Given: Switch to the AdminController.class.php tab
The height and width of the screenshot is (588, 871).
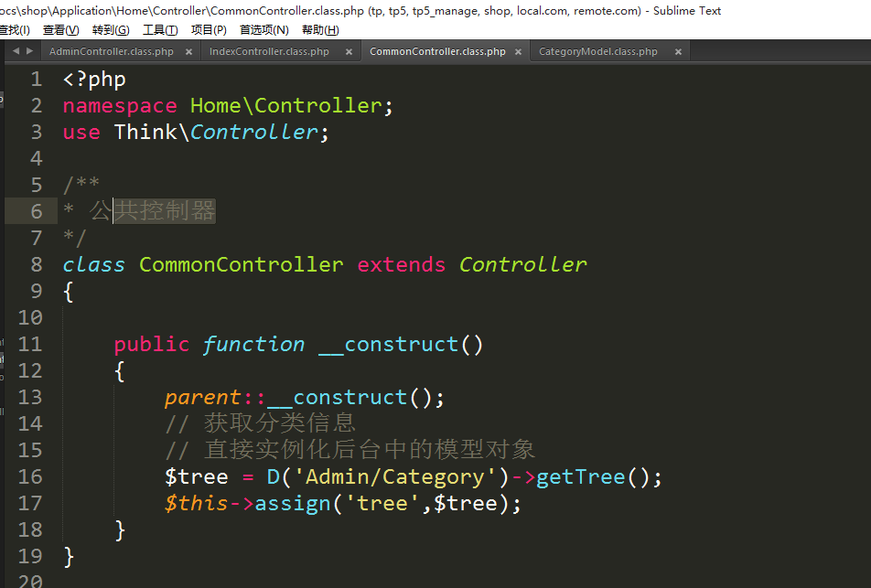Looking at the screenshot, I should pos(111,52).
